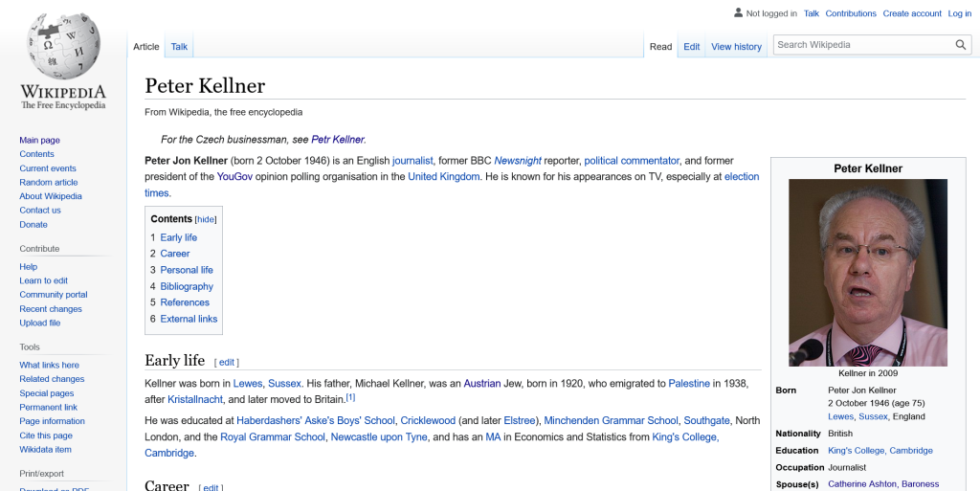Open a Random article
The width and height of the screenshot is (980, 491).
click(x=49, y=182)
